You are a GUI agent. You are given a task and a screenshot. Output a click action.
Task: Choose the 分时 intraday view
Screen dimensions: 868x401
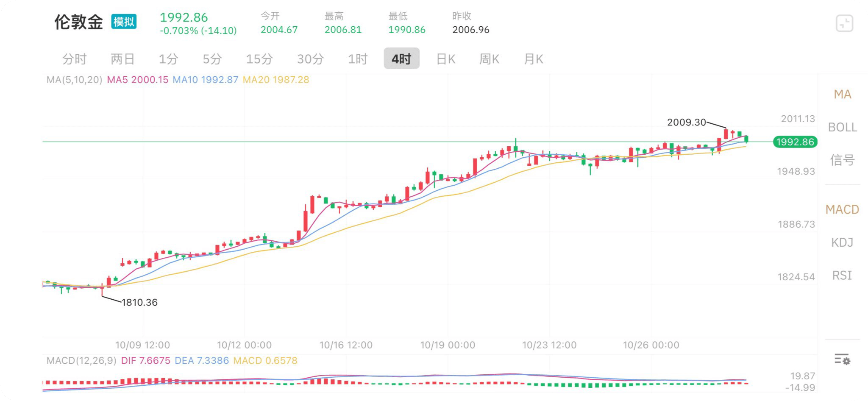tap(75, 59)
